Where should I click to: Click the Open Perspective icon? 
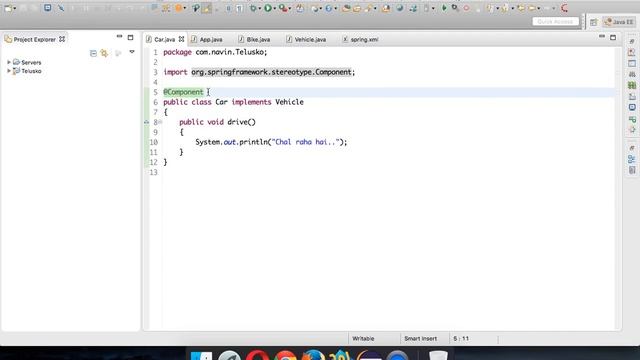[x=593, y=22]
